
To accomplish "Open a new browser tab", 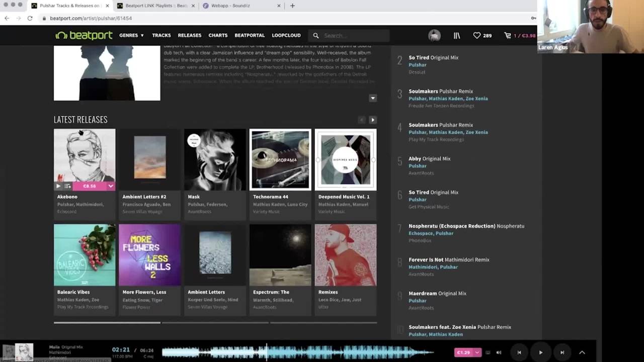I will (292, 6).
